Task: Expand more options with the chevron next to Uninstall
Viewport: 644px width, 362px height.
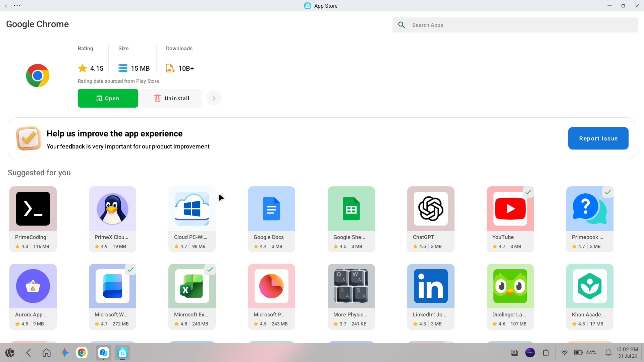Action: tap(214, 98)
